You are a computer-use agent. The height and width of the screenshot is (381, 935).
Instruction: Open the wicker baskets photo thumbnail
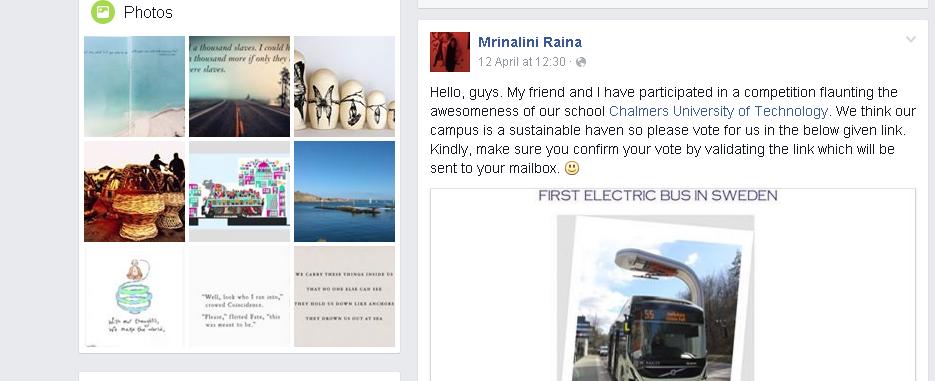[134, 191]
